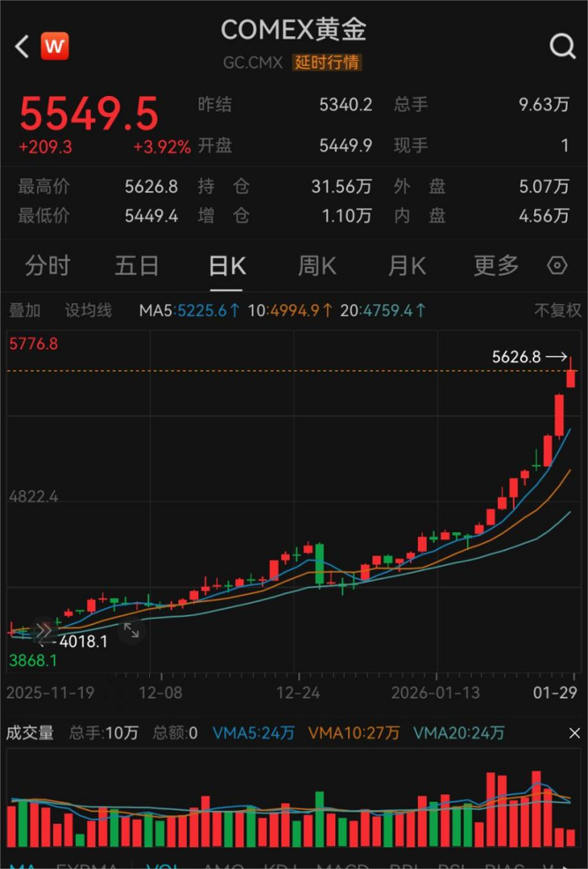Image resolution: width=588 pixels, height=869 pixels.
Task: Select the 周K weekly chart tab
Action: tap(316, 265)
